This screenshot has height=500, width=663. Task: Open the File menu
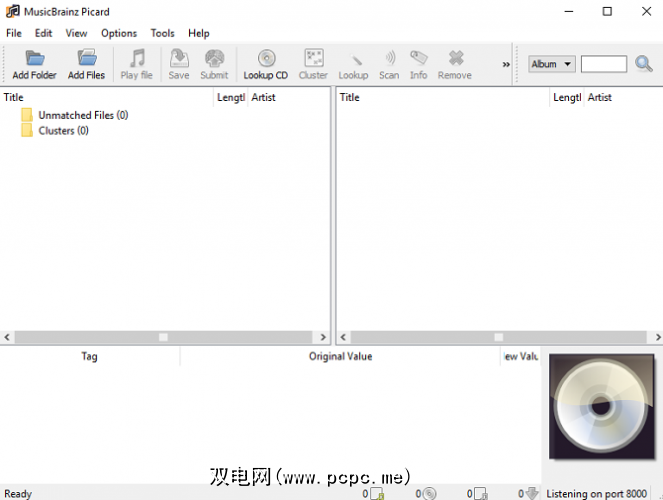tap(14, 33)
